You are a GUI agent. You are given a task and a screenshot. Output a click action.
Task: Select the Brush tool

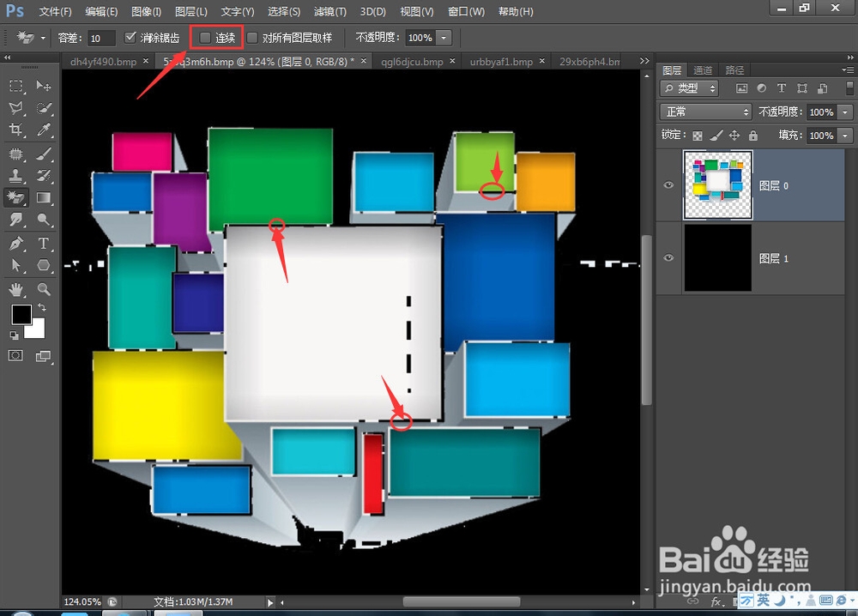tap(43, 154)
